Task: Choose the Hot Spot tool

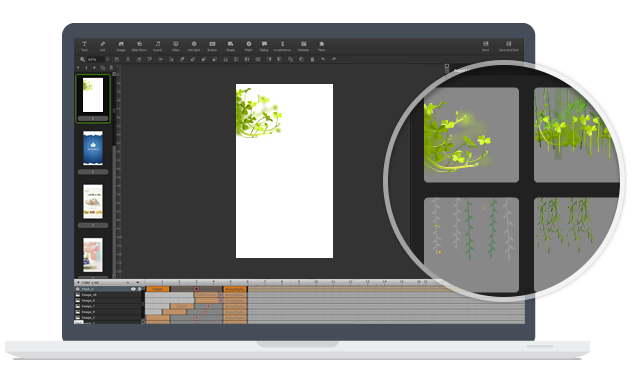Action: 194,46
